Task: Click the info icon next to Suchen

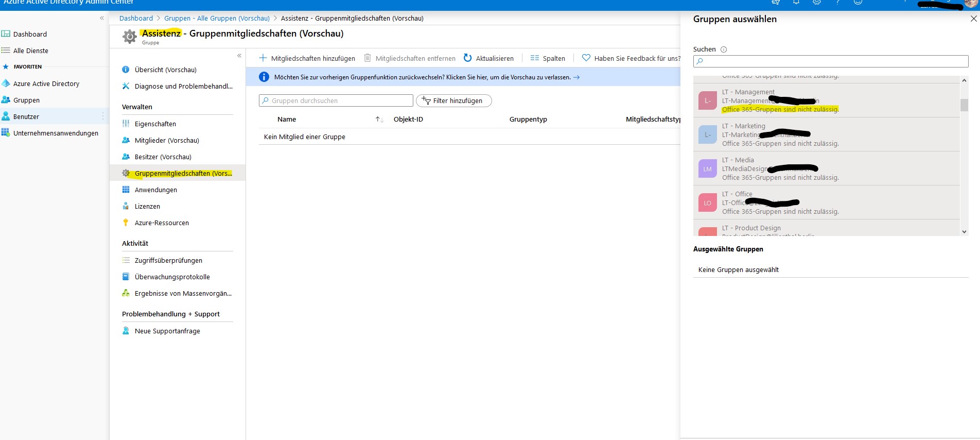Action: (724, 49)
